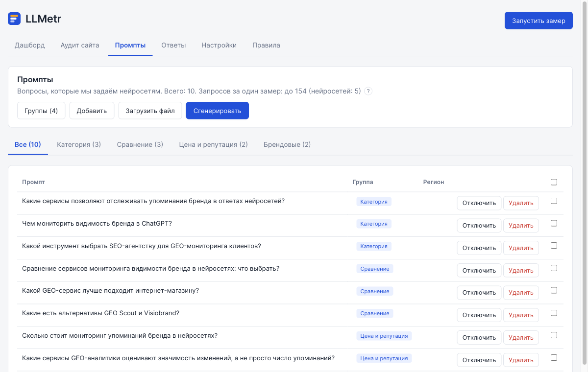The height and width of the screenshot is (372, 588).
Task: Go to the Ответы tab
Action: click(x=173, y=46)
